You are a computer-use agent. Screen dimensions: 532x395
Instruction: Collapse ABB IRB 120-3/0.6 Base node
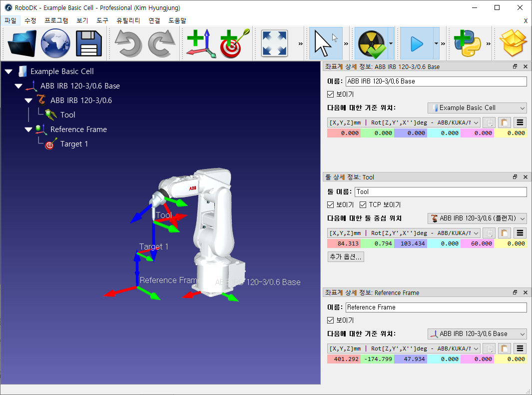[18, 86]
